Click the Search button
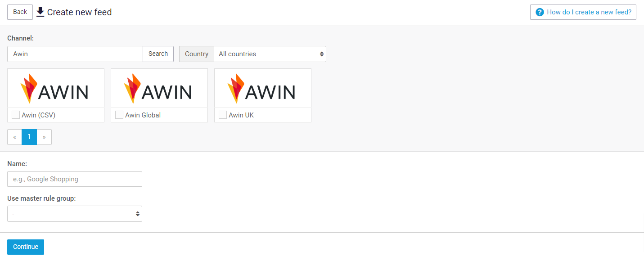This screenshot has width=644, height=261. point(158,54)
